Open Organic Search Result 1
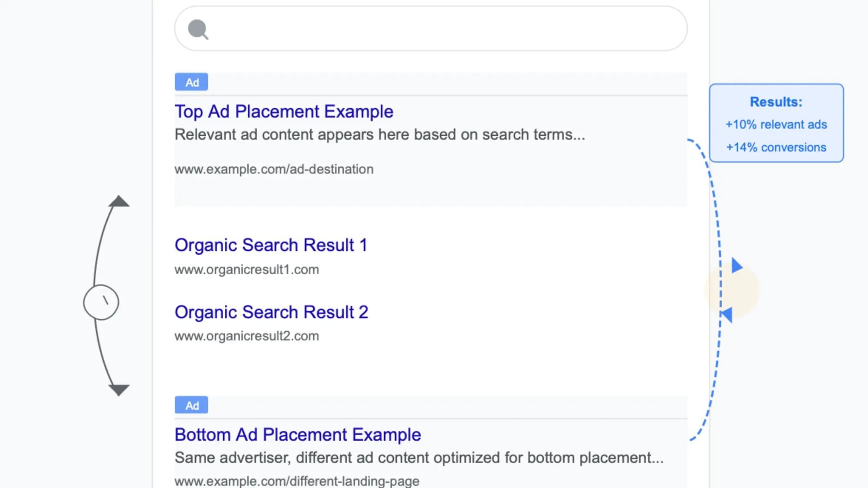Screen dimensions: 868x488 tap(271, 245)
